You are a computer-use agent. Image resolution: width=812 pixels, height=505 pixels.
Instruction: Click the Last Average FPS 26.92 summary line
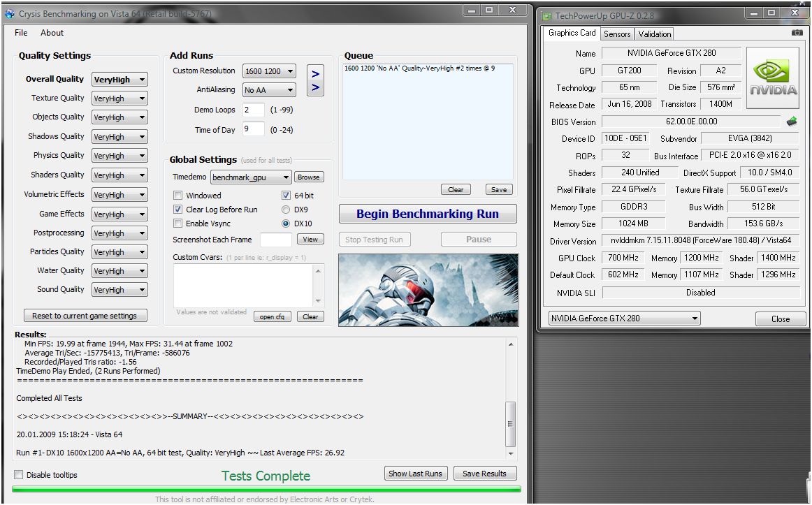click(x=180, y=453)
